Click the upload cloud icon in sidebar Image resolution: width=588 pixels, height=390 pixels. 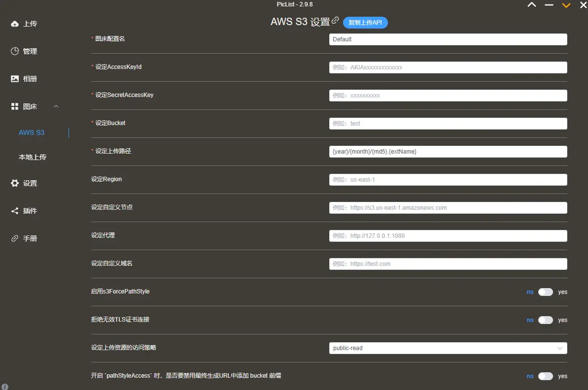[15, 24]
